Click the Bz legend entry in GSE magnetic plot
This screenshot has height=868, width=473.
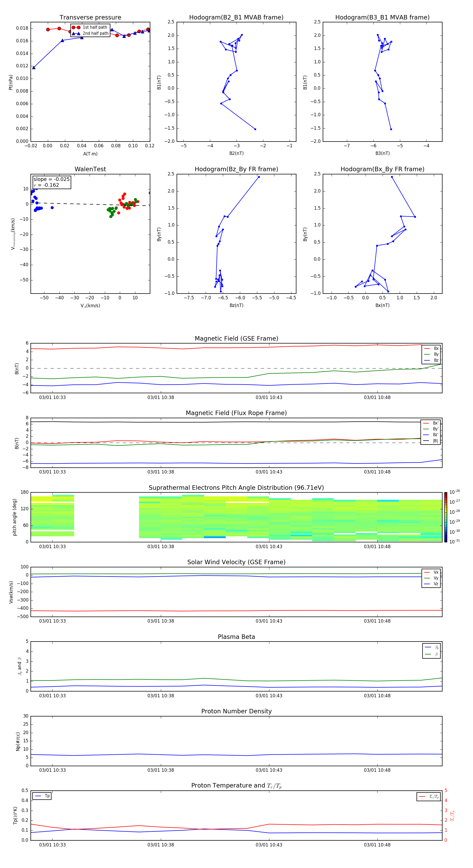[431, 360]
